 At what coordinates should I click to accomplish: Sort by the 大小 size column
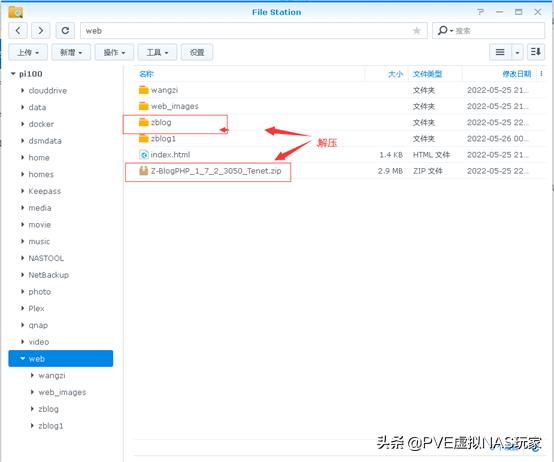395,74
